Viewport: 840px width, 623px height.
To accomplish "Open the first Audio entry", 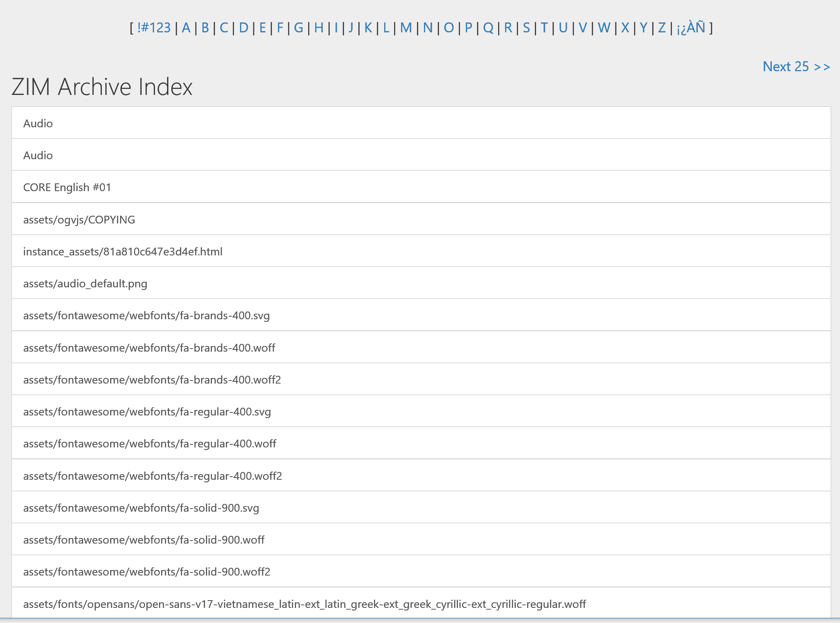I will pyautogui.click(x=38, y=123).
